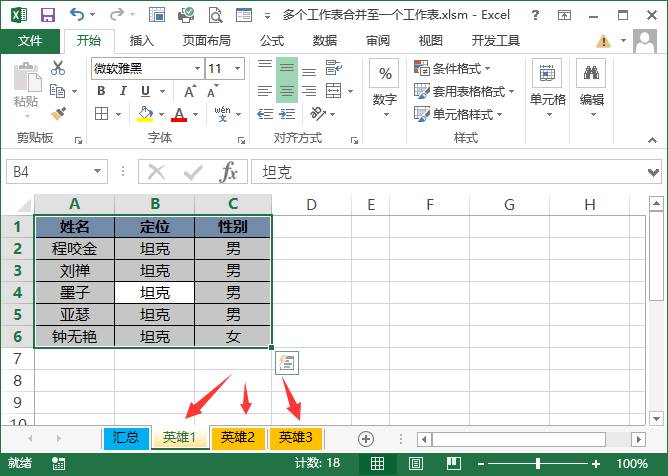Click the wén phonetic guide icon
668x476 pixels.
(x=222, y=114)
